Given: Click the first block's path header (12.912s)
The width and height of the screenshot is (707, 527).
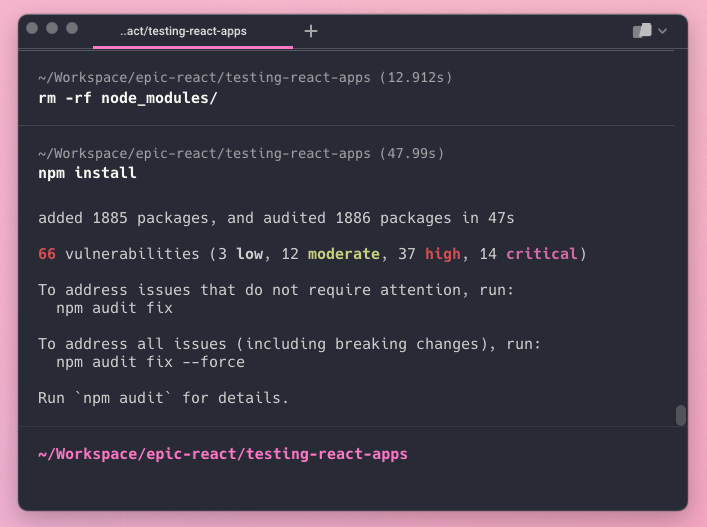Looking at the screenshot, I should (238, 77).
